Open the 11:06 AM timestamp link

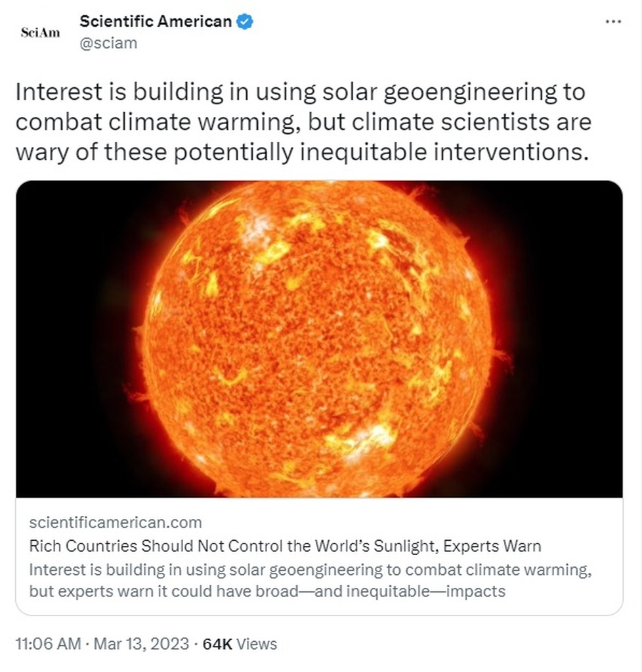click(49, 644)
